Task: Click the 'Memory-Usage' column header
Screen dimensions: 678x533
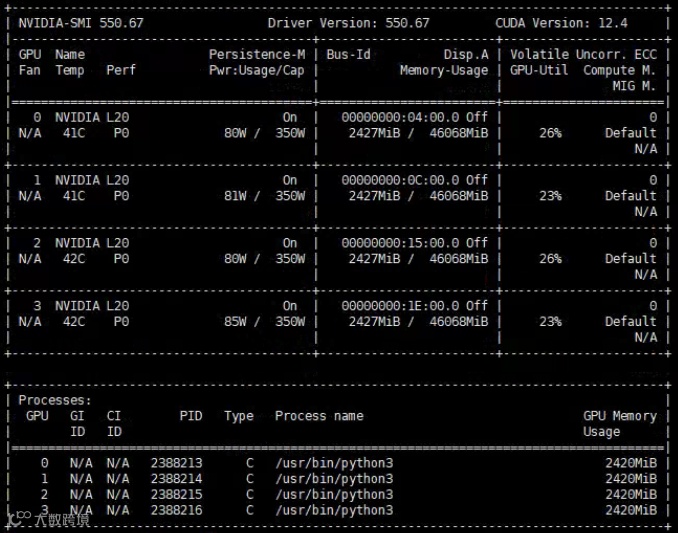Action: (x=444, y=70)
